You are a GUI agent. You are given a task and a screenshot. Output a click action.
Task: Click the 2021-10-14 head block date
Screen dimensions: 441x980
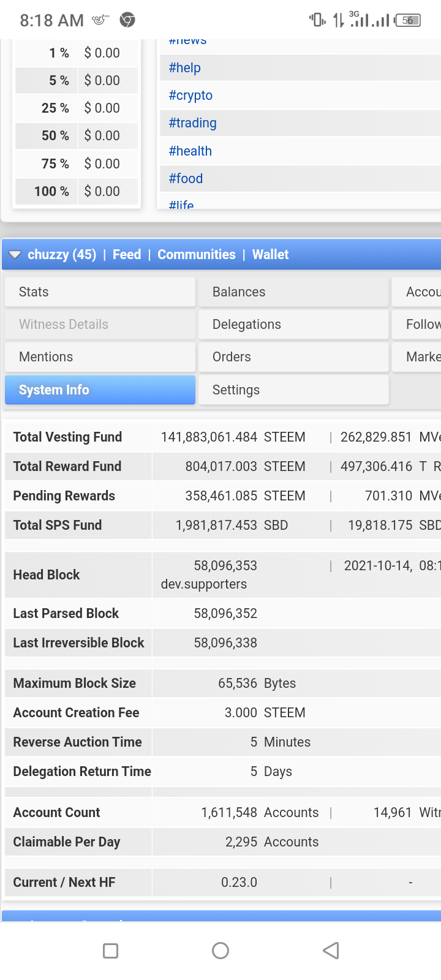(x=378, y=566)
